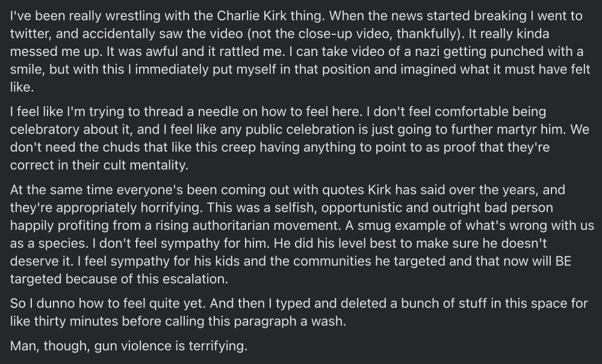Click the first paragraph starting "I've been really wrestling"
This screenshot has height=364, width=602.
pyautogui.click(x=300, y=51)
